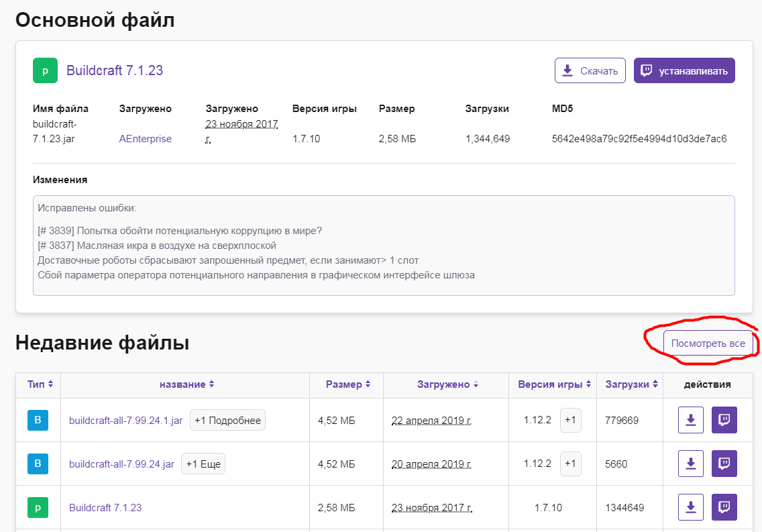The width and height of the screenshot is (762, 532).
Task: Sort table by название column
Action: tap(186, 384)
